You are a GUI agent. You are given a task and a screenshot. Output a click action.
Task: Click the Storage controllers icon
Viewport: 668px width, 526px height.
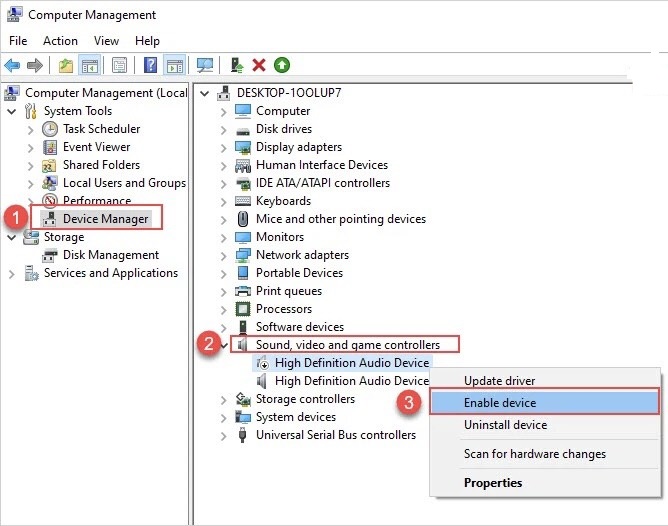pos(243,399)
